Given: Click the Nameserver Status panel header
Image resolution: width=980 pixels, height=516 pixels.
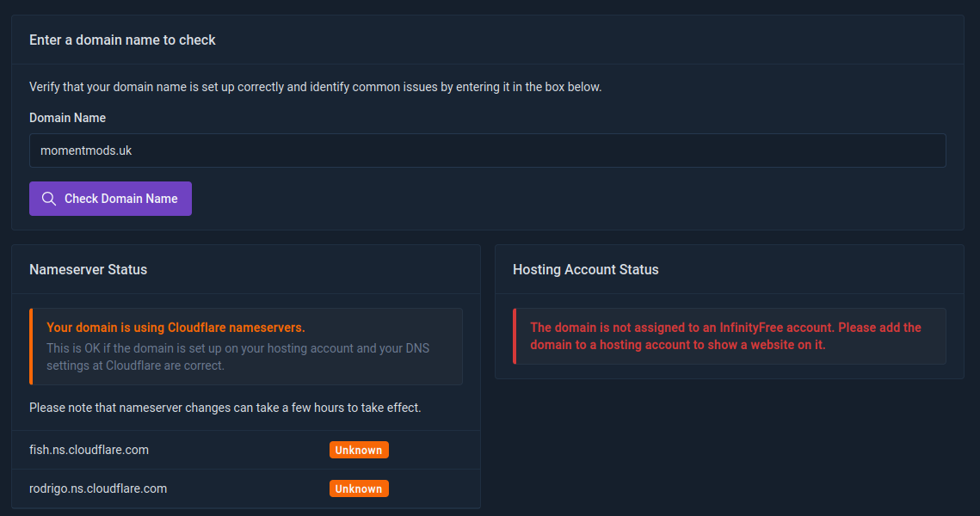Looking at the screenshot, I should pyautogui.click(x=88, y=270).
